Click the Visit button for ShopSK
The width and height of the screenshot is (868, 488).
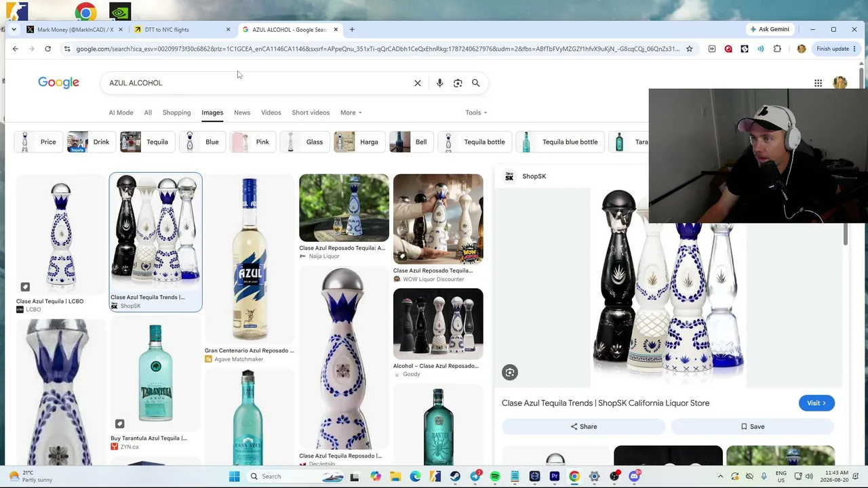tap(816, 403)
